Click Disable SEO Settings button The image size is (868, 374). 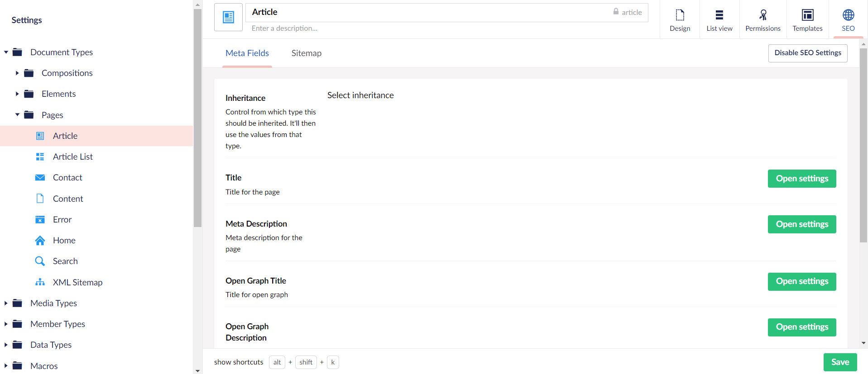[807, 53]
